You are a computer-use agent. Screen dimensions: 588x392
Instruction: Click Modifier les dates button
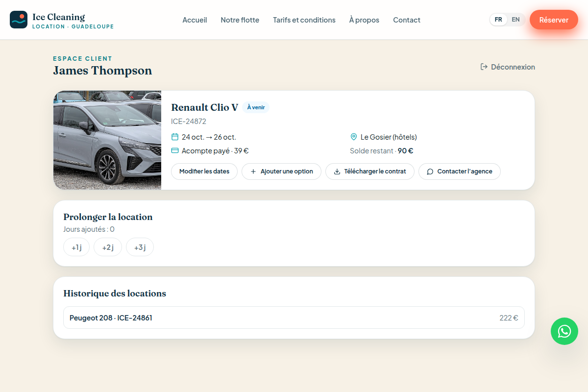pos(204,171)
